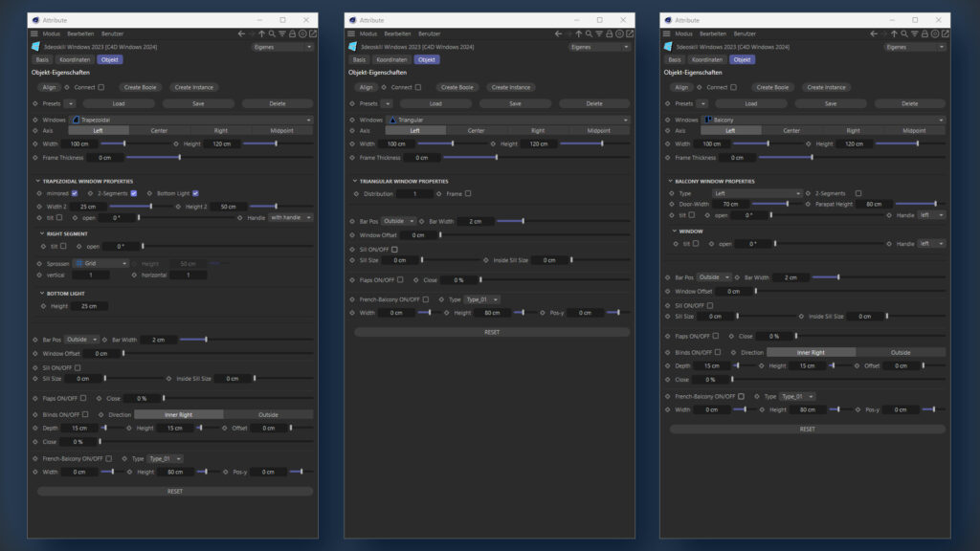Click Door-Width field in Balcony window

click(x=730, y=205)
